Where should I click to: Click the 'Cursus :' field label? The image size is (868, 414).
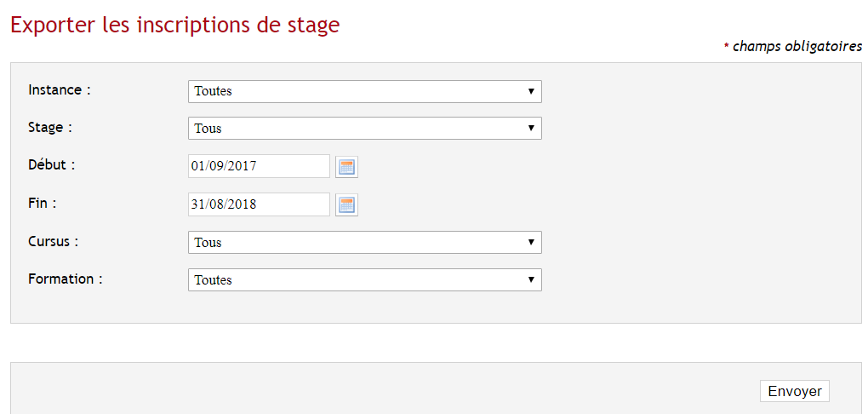[x=53, y=242]
